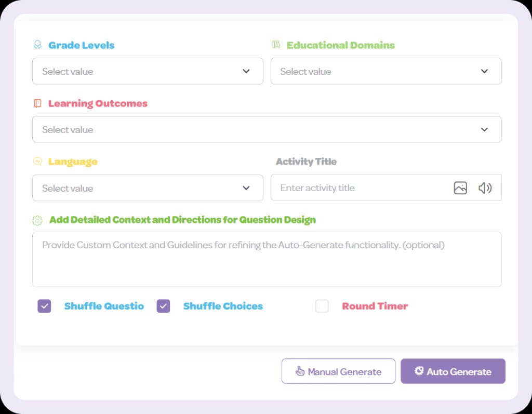Viewport: 532px width, 414px height.
Task: Click the Manual Generate button
Action: (x=338, y=371)
